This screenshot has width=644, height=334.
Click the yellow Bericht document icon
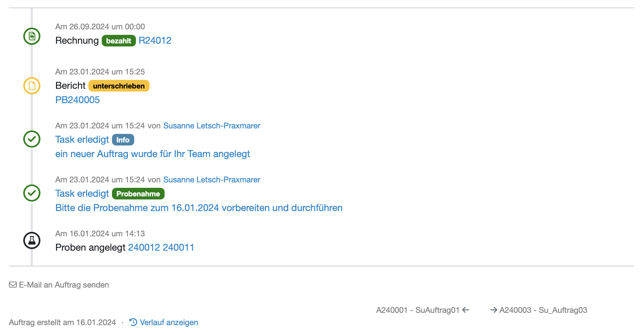pyautogui.click(x=31, y=86)
